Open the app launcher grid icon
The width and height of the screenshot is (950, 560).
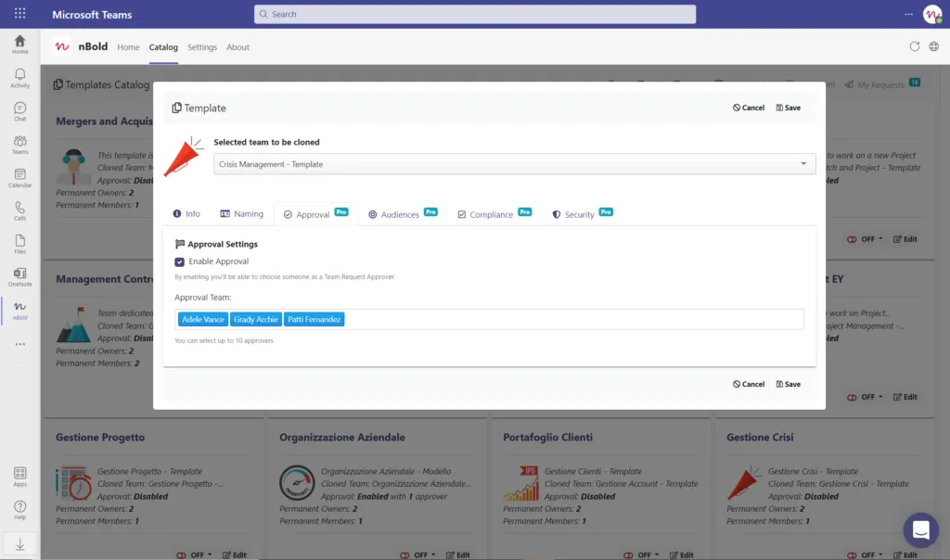coord(20,13)
